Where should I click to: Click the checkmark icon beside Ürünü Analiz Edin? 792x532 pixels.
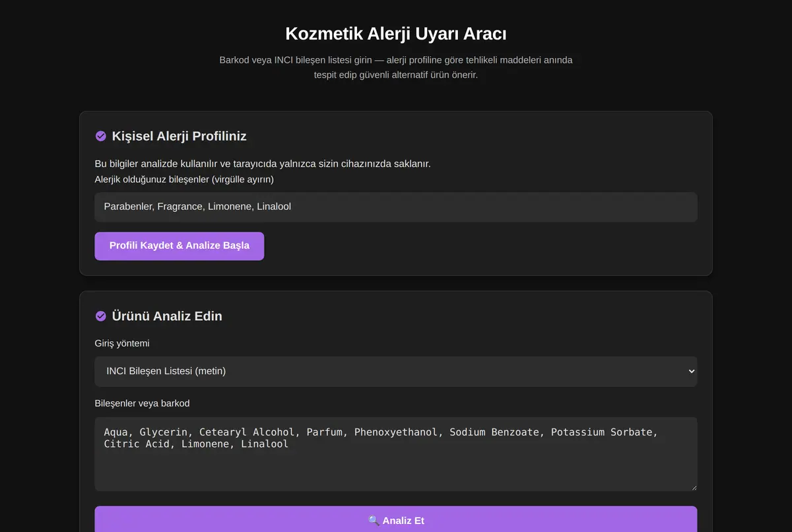click(x=101, y=316)
